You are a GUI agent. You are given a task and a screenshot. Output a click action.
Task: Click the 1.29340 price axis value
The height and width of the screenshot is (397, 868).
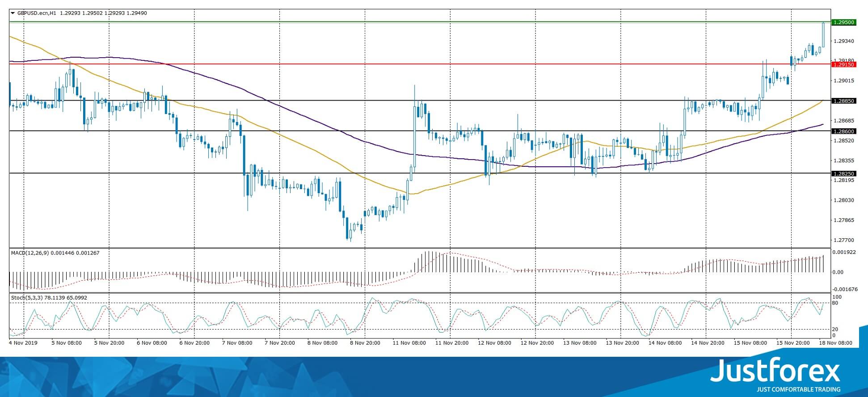click(843, 41)
